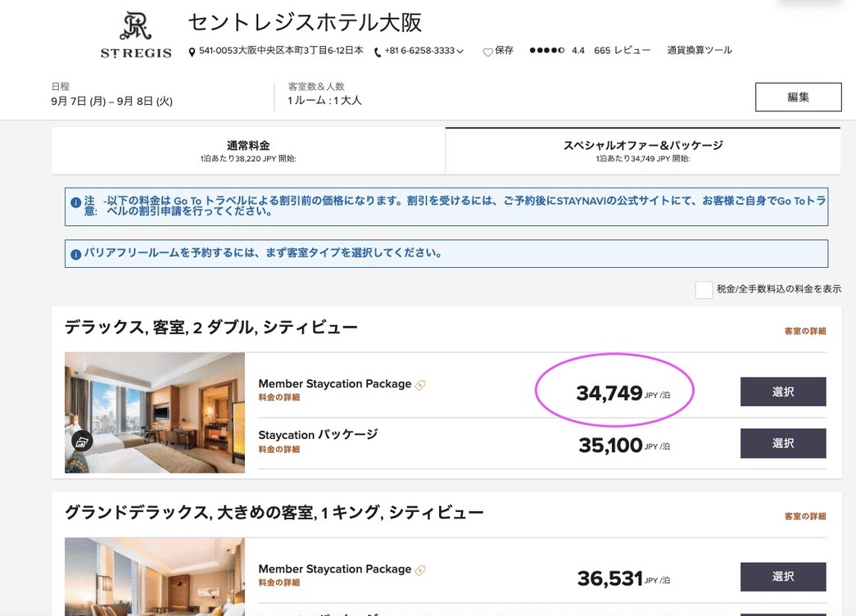Click tag icon next to Grand Deluxe Member Staycation

(421, 570)
